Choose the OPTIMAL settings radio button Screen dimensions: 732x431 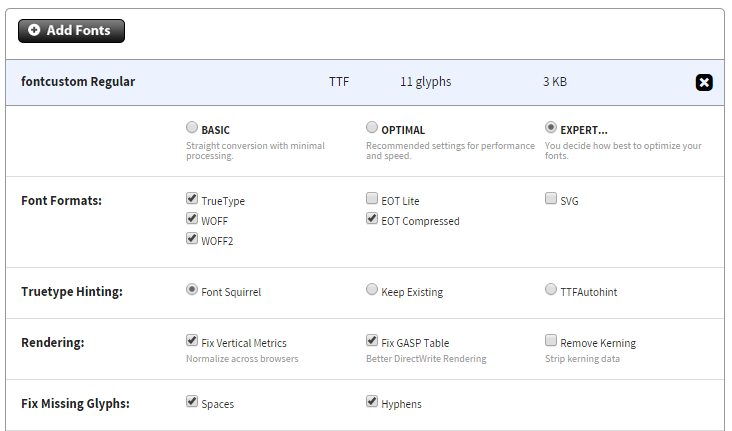(372, 127)
